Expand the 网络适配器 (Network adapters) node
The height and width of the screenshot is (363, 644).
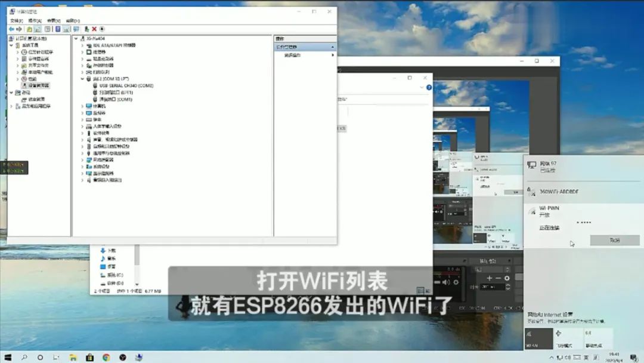[x=82, y=159]
